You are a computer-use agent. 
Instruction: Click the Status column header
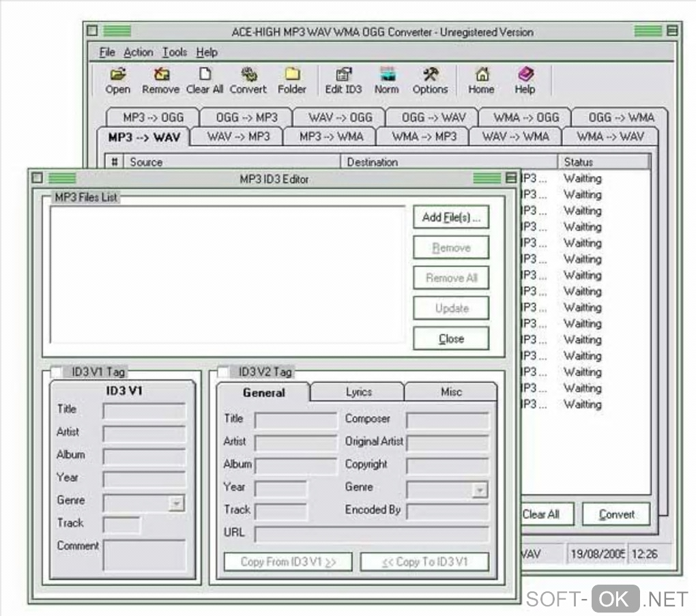(x=604, y=162)
